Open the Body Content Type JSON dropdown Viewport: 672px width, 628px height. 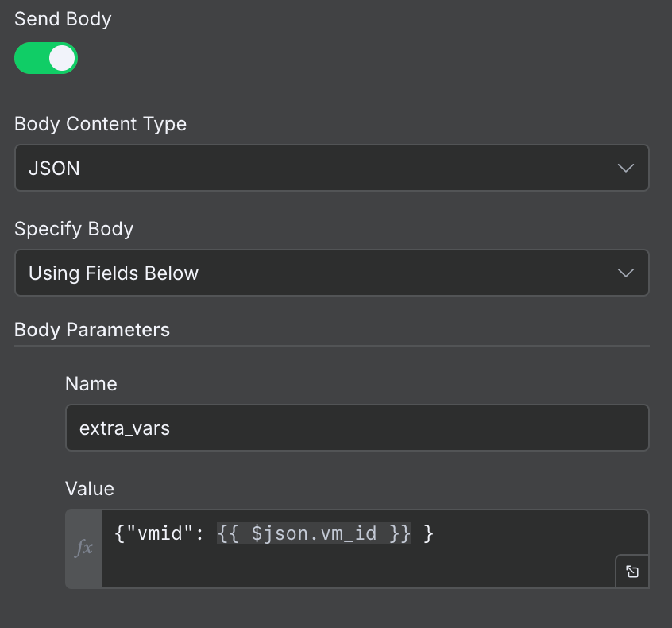[331, 168]
